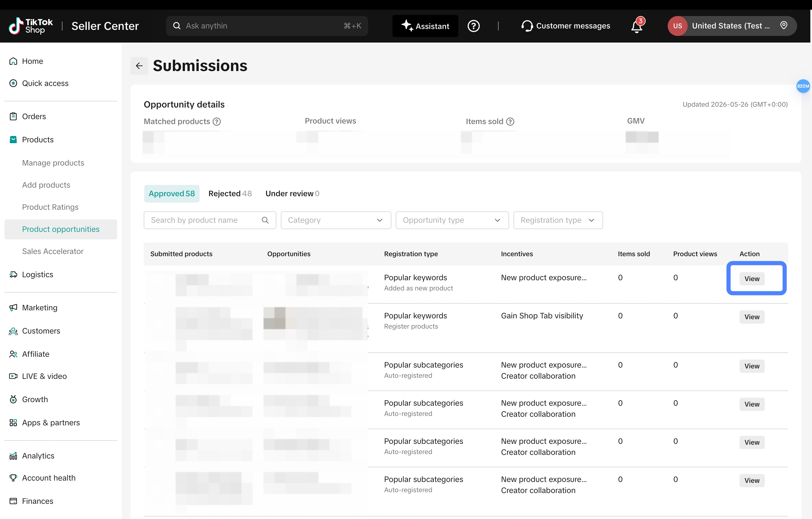The height and width of the screenshot is (519, 812).
Task: Click the Items sold info icon
Action: pos(510,121)
